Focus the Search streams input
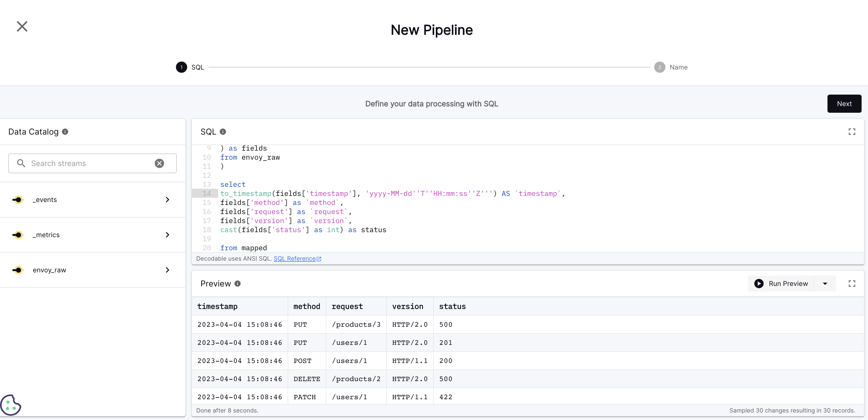The image size is (868, 420). click(x=88, y=163)
